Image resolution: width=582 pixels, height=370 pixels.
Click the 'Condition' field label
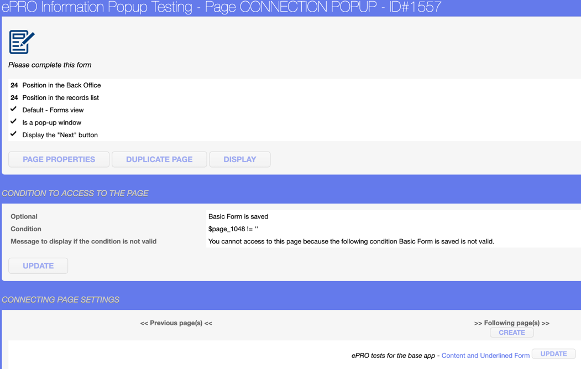(26, 229)
